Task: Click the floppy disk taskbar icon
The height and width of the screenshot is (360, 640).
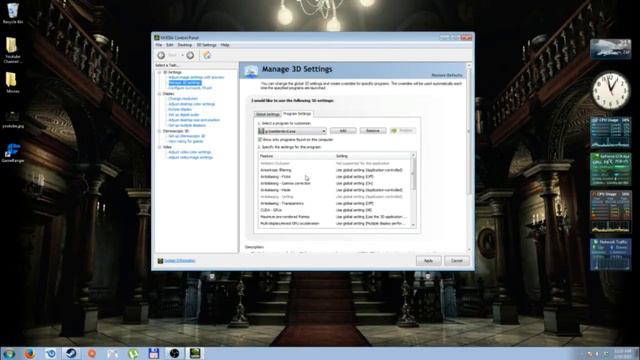Action: pyautogui.click(x=154, y=353)
